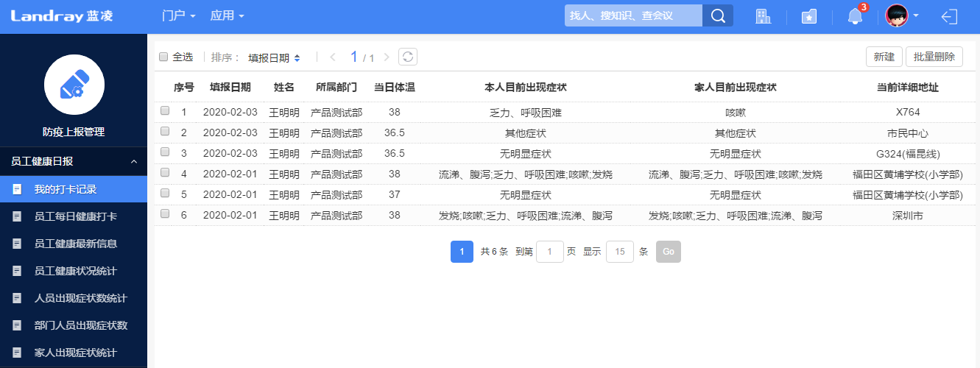Click the Go pagination button
980x368 pixels.
[669, 252]
